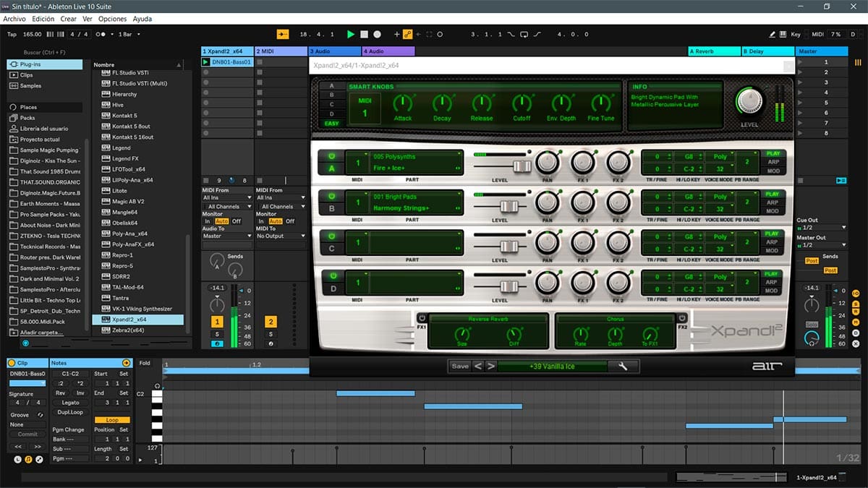The image size is (868, 488).
Task: Go to previous preset arrow
Action: [x=478, y=366]
